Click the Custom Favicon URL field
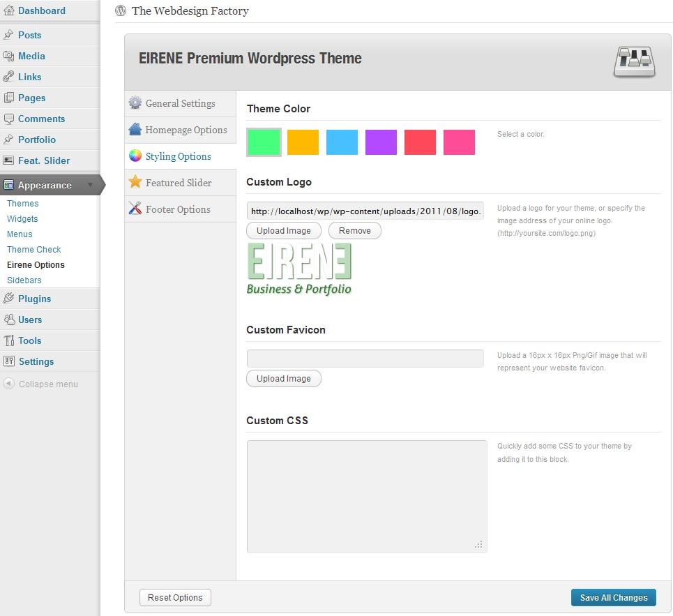The height and width of the screenshot is (616, 673). [365, 359]
